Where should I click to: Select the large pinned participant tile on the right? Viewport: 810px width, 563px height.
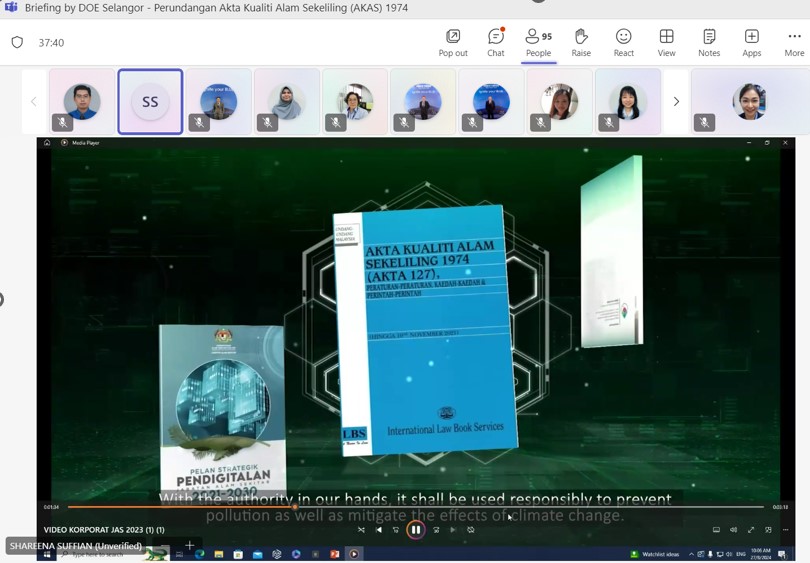point(750,102)
